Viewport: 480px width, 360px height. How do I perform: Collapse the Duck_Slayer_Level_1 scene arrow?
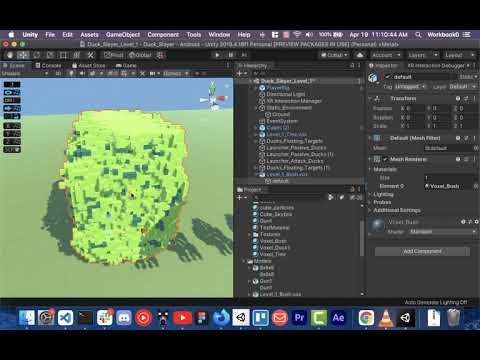point(250,81)
